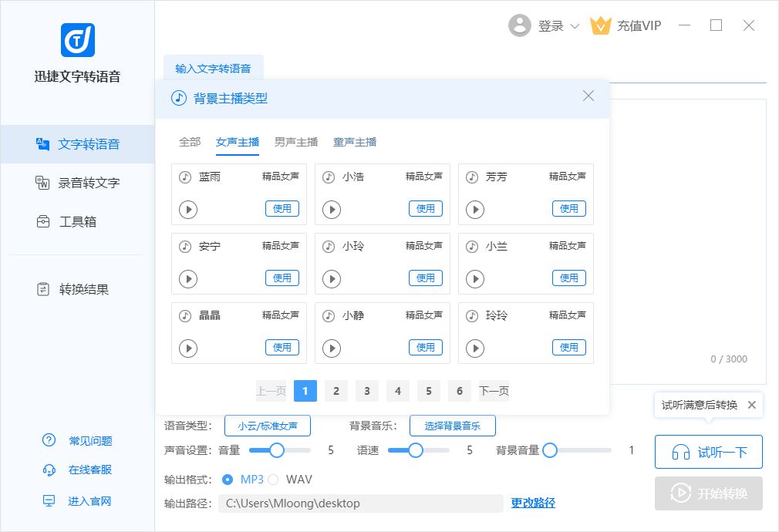Go to page 3 of voices

pos(367,391)
